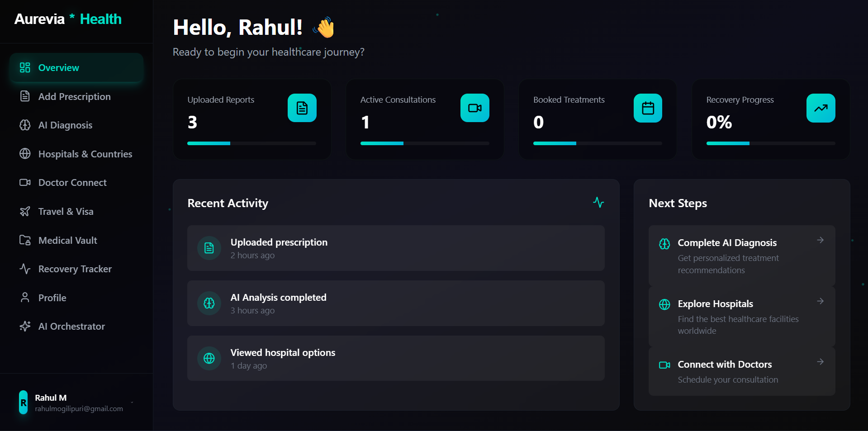
Task: Open the Viewed hospital options activity entry
Action: [396, 358]
